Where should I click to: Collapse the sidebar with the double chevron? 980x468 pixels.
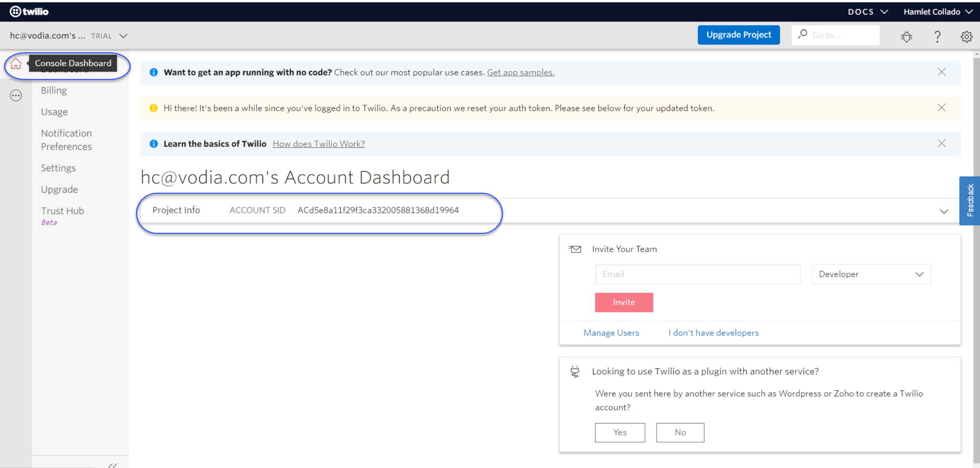[112, 465]
